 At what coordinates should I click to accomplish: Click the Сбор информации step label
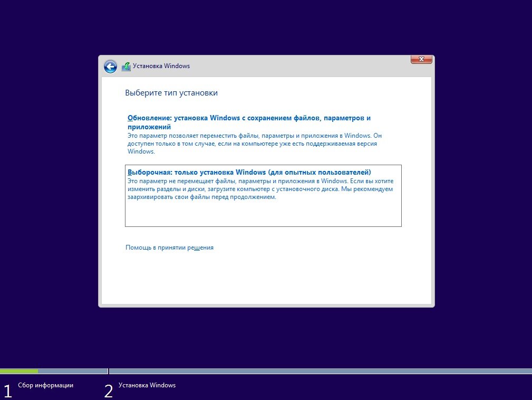(x=45, y=385)
